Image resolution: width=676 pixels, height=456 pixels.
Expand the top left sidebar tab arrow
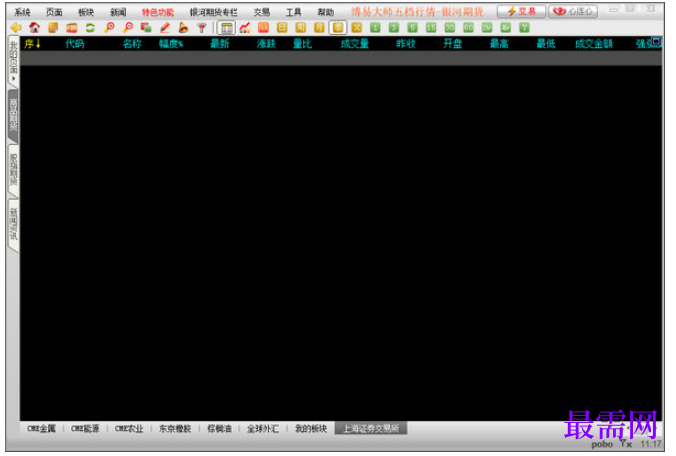tap(13, 79)
